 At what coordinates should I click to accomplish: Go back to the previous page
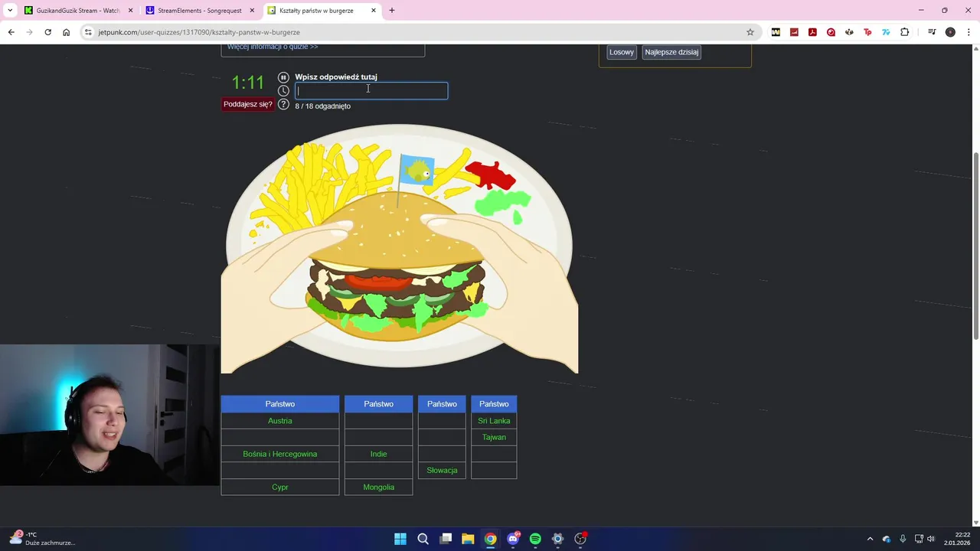pyautogui.click(x=11, y=32)
